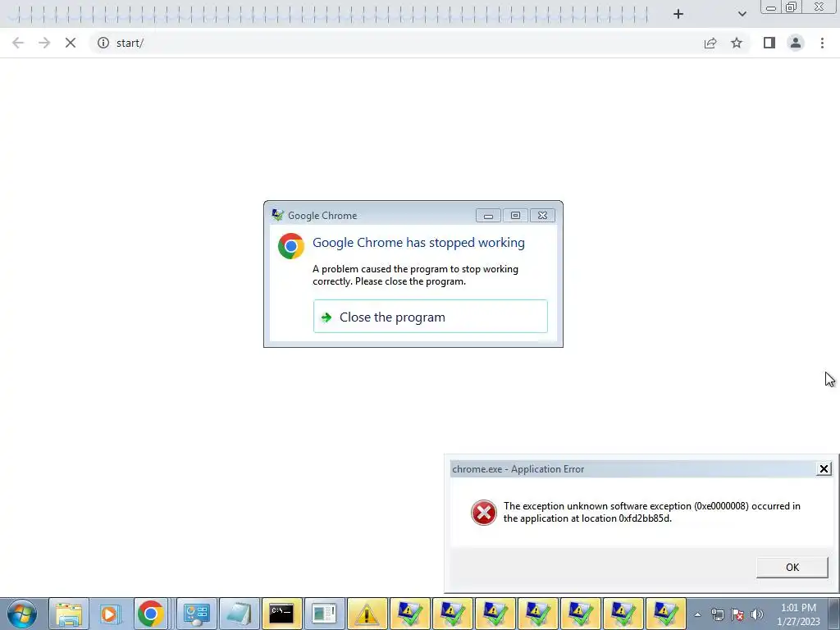
Task: Click the Chrome logo in crash dialog
Action: click(291, 246)
